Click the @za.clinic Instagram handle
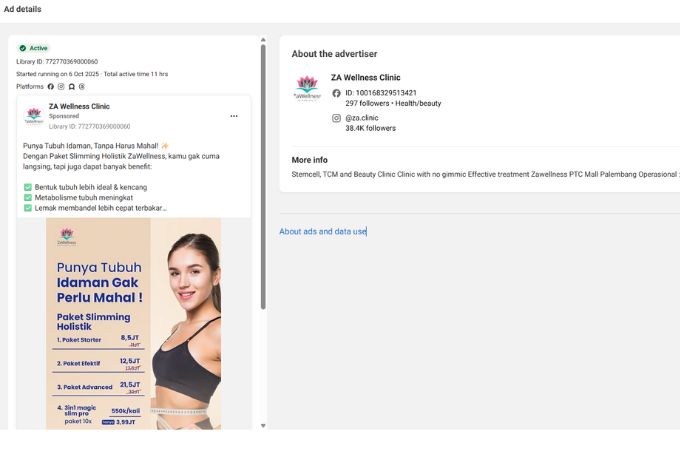The width and height of the screenshot is (680, 450). [362, 118]
